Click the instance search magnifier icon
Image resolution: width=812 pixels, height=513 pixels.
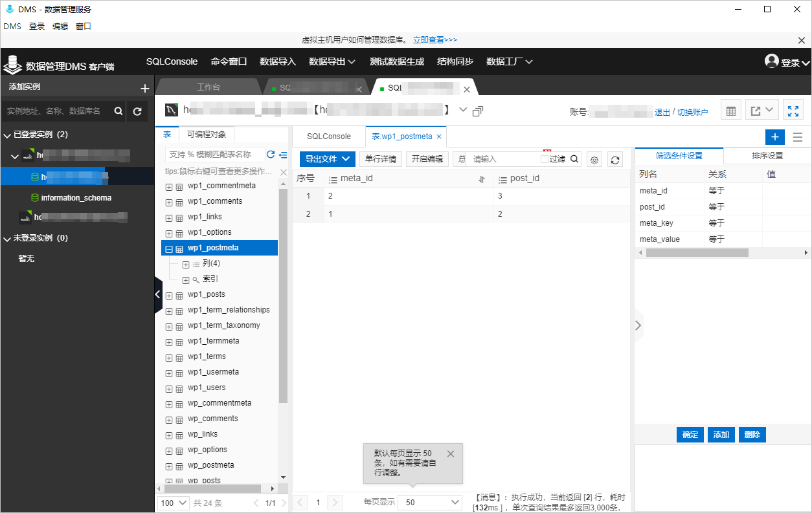(x=118, y=111)
